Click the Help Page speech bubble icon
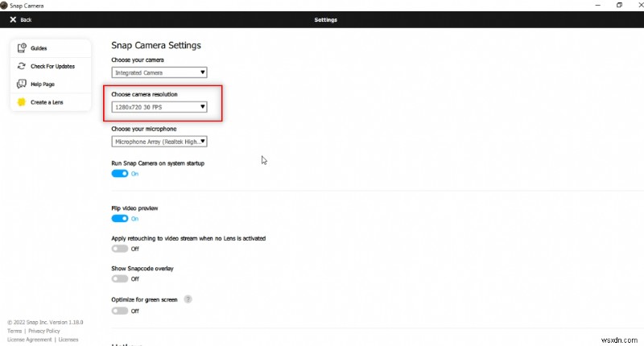 (x=22, y=84)
